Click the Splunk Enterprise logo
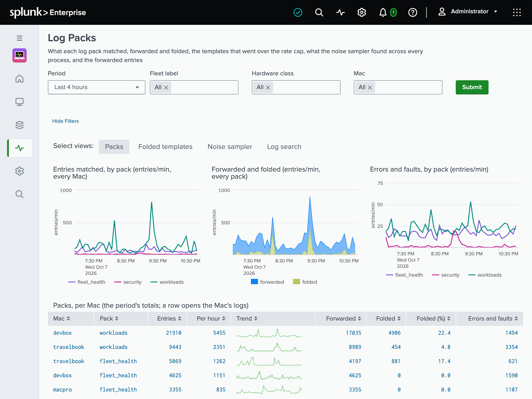Image resolution: width=532 pixels, height=399 pixels. (48, 12)
